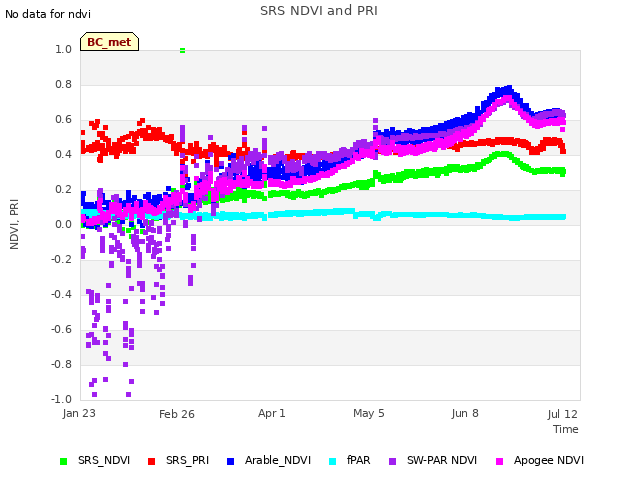
Task: Click the 0.4 y-axis tick label
Action: coord(64,154)
